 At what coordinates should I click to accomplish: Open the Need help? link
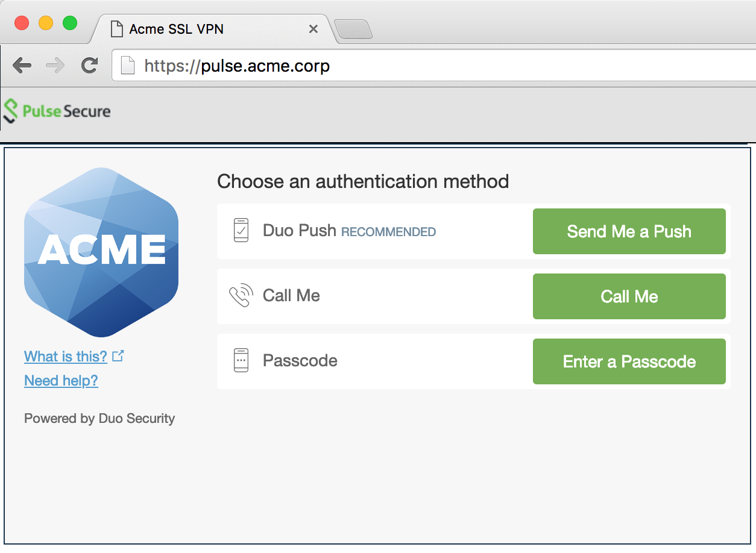[61, 381]
